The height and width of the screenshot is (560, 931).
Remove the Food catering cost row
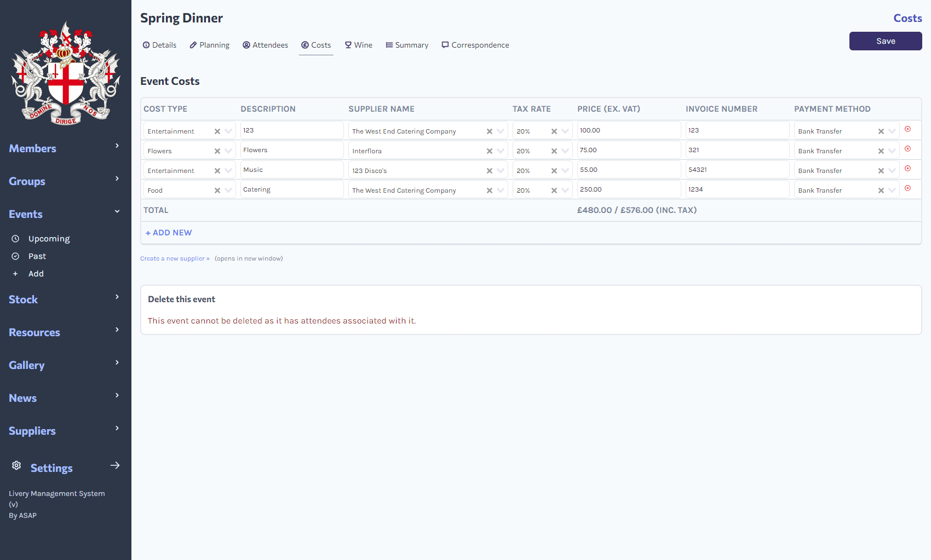coord(909,188)
